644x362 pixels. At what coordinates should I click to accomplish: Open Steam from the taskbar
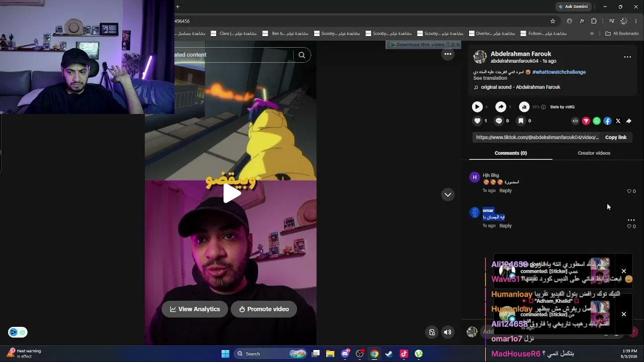point(389,353)
